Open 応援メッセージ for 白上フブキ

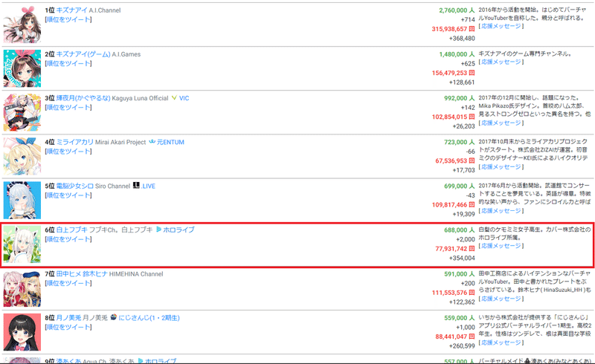point(501,246)
